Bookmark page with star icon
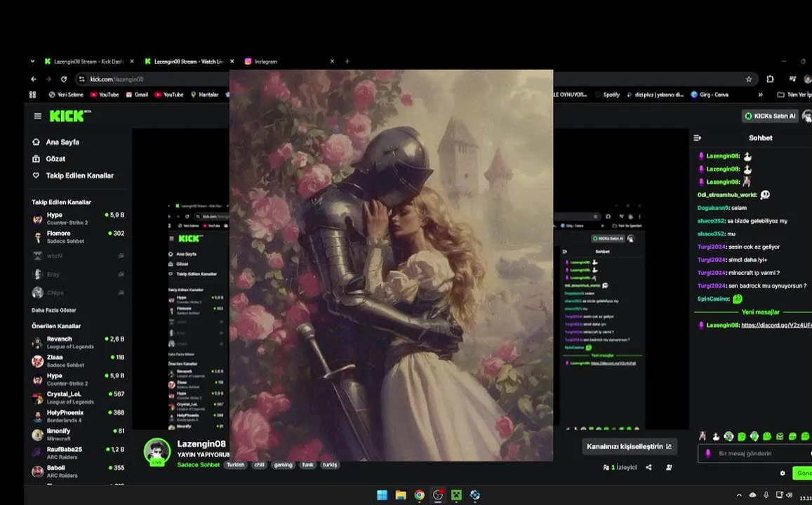Viewport: 812px width, 505px height. click(748, 79)
